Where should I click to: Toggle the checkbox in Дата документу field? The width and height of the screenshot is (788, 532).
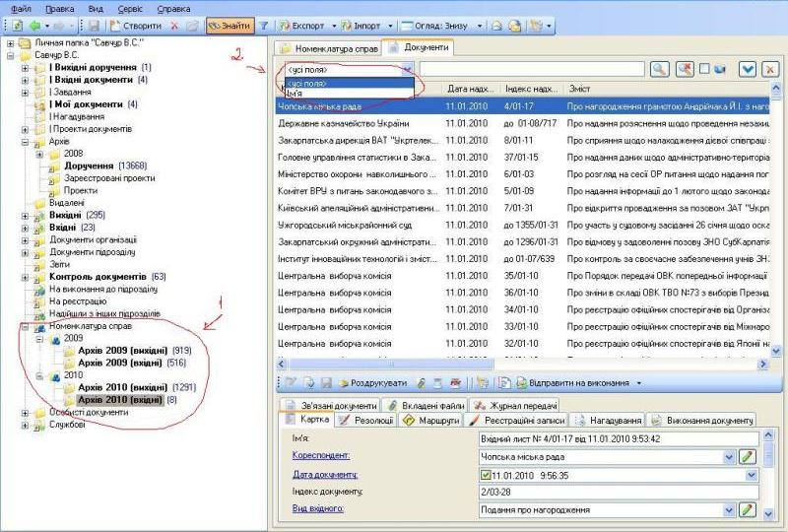(x=486, y=475)
